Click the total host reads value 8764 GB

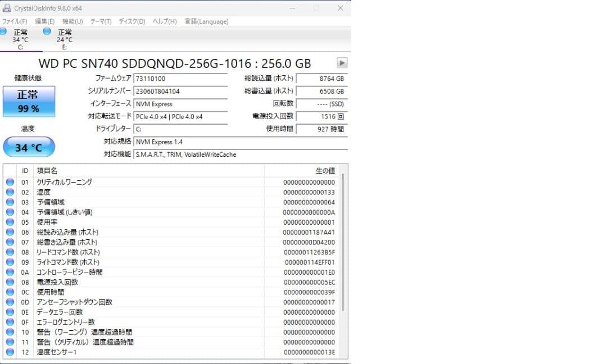(x=321, y=79)
